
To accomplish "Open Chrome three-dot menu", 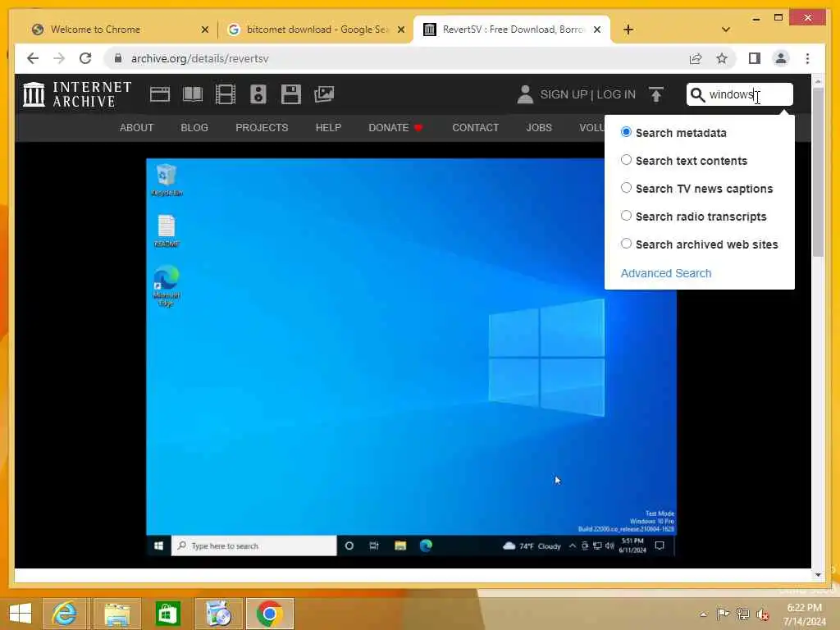I will [807, 58].
